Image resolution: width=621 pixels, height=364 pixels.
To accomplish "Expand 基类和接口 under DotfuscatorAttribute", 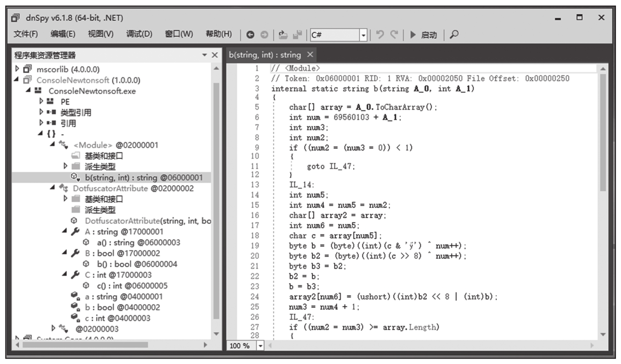I will point(65,199).
